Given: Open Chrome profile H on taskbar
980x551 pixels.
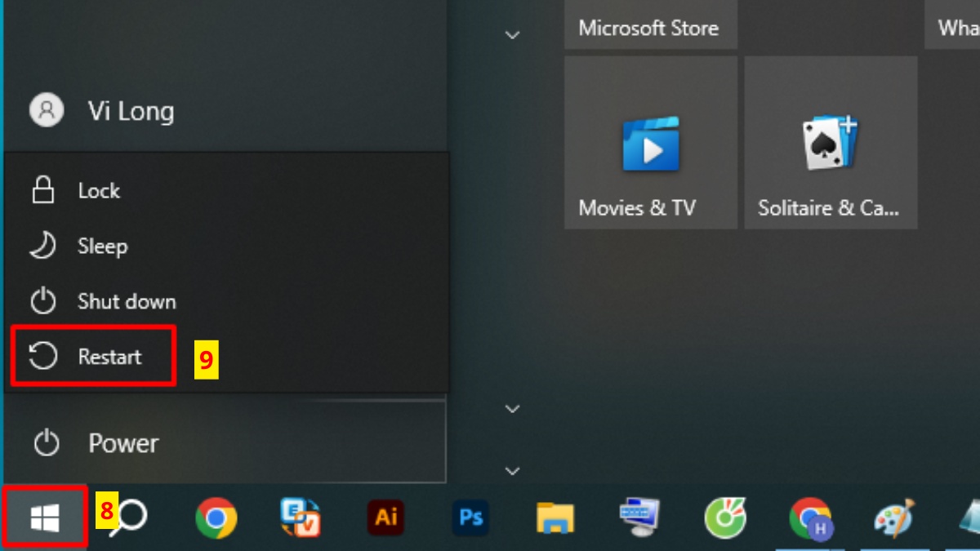Looking at the screenshot, I should point(810,518).
